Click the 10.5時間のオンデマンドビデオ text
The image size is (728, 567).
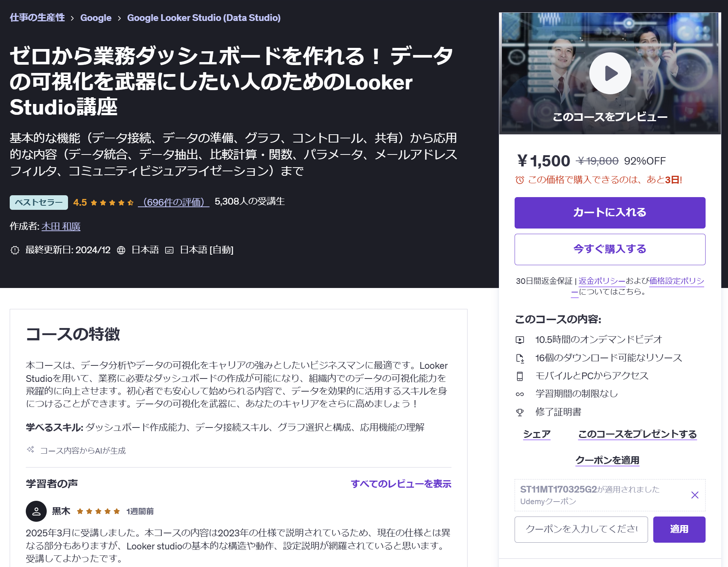click(599, 340)
